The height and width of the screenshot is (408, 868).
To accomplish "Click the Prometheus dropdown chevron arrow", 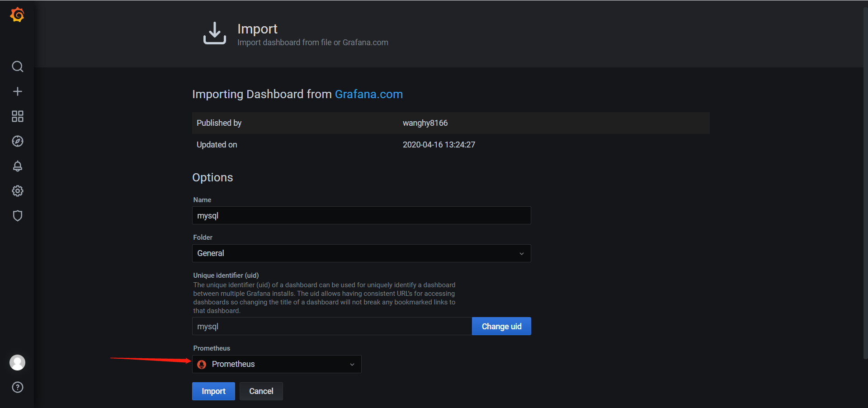I will (x=352, y=365).
